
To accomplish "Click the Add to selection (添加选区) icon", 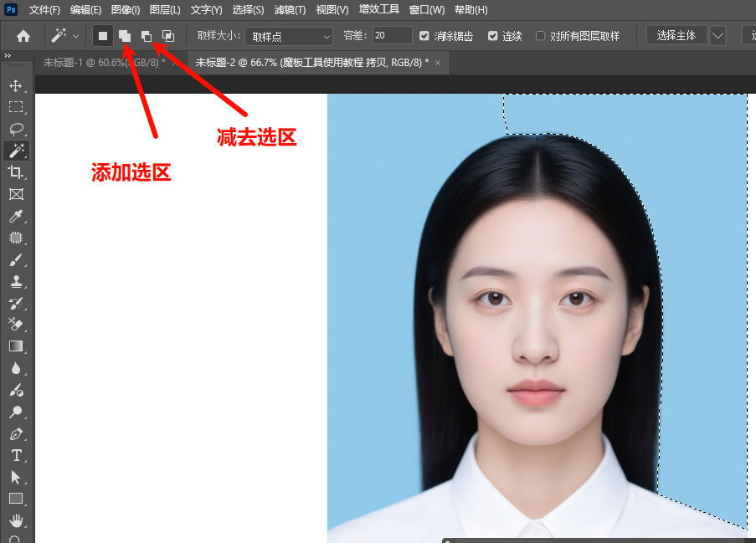I will pyautogui.click(x=124, y=36).
